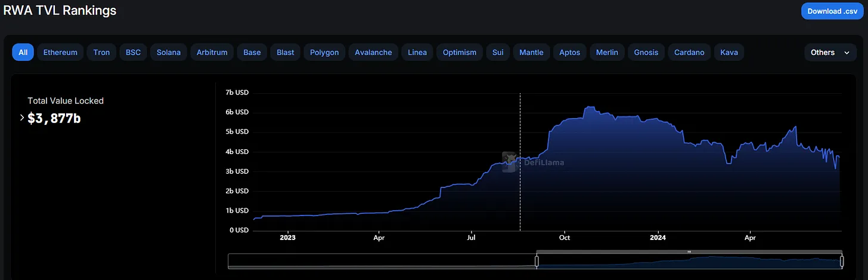Click the 2b USD axis label
868x280 pixels.
pyautogui.click(x=237, y=191)
